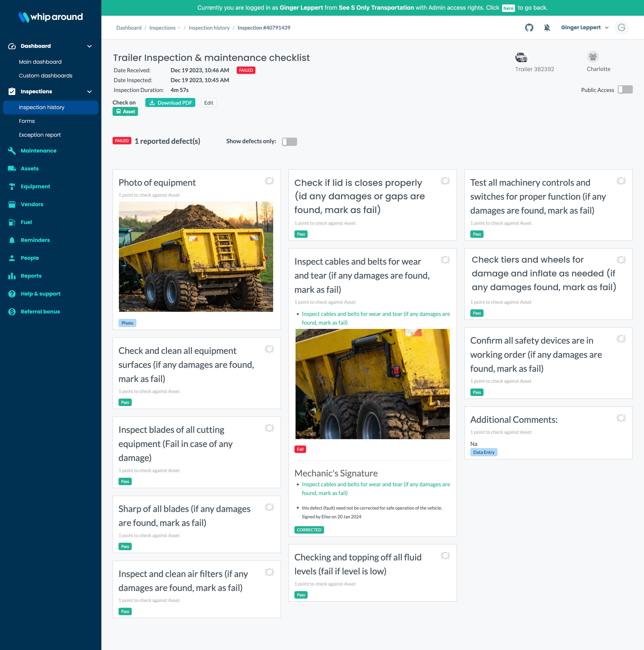The image size is (644, 650).
Task: Click 'here' link in top banner
Action: pyautogui.click(x=508, y=8)
